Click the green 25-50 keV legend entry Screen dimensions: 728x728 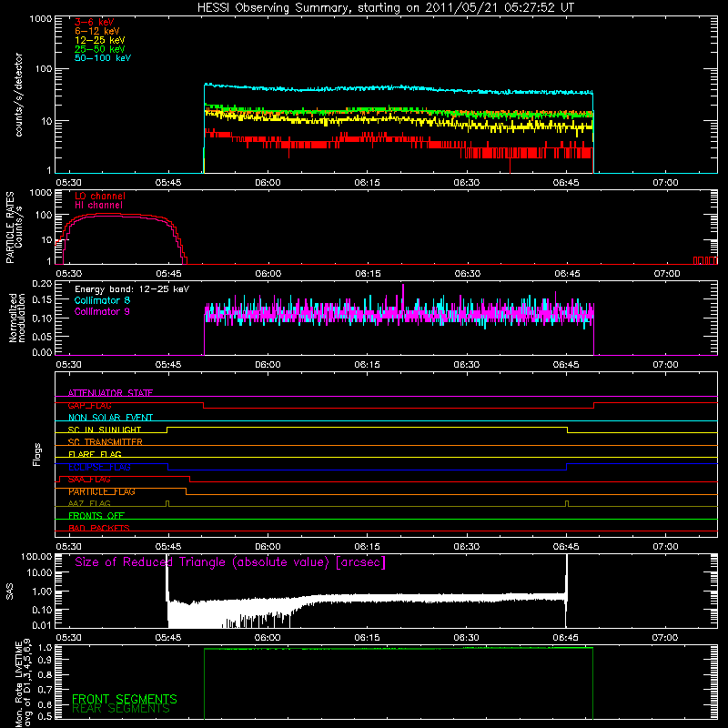(100, 49)
